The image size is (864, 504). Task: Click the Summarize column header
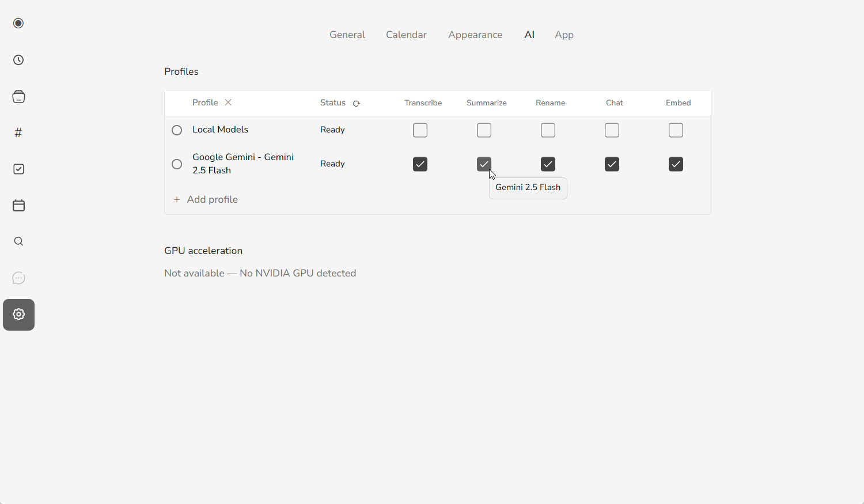tap(486, 103)
